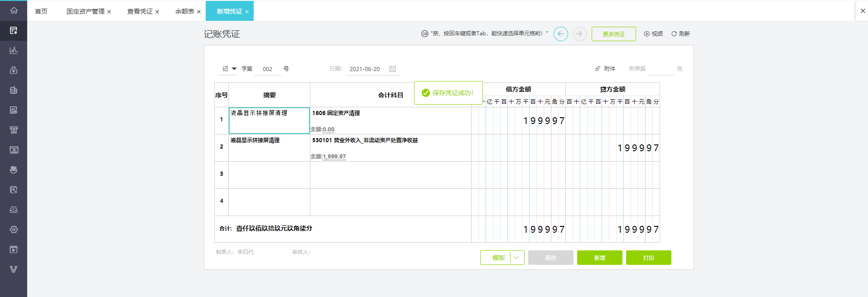This screenshot has width=868, height=297.
Task: Expand the 模板 template dropdown arrow
Action: [516, 258]
